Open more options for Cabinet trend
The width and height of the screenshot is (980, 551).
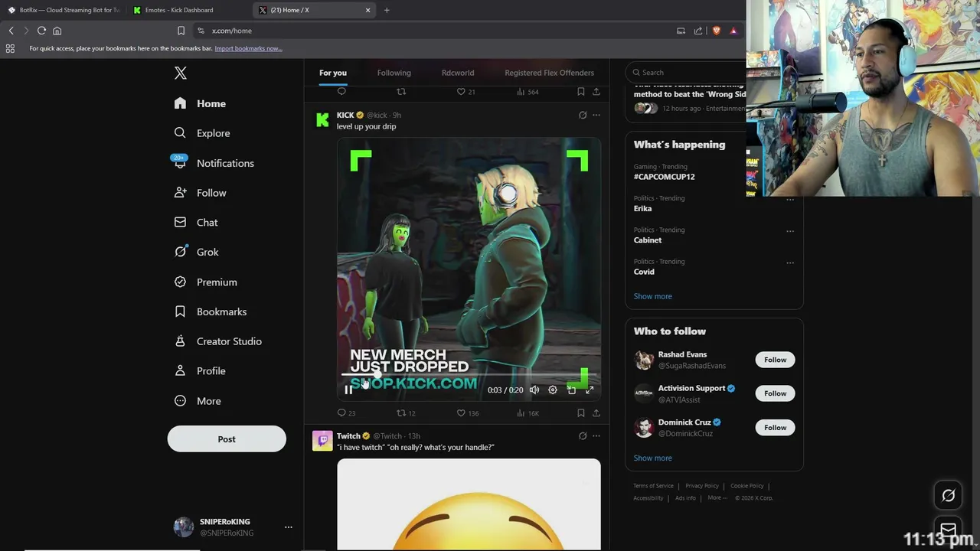click(x=789, y=231)
